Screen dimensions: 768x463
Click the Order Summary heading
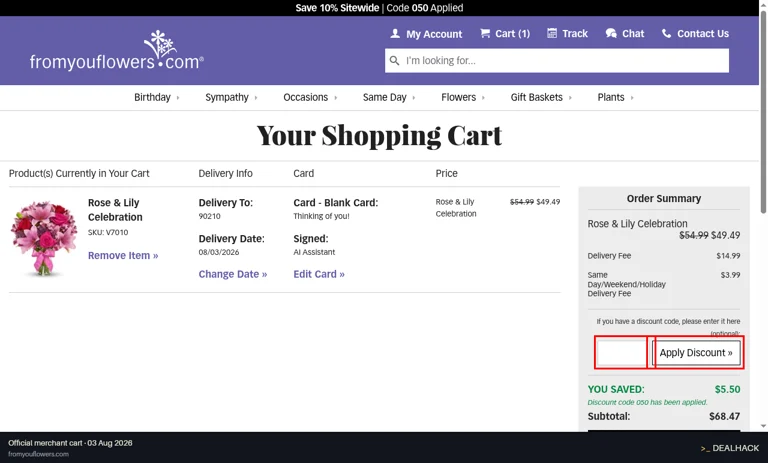(664, 198)
